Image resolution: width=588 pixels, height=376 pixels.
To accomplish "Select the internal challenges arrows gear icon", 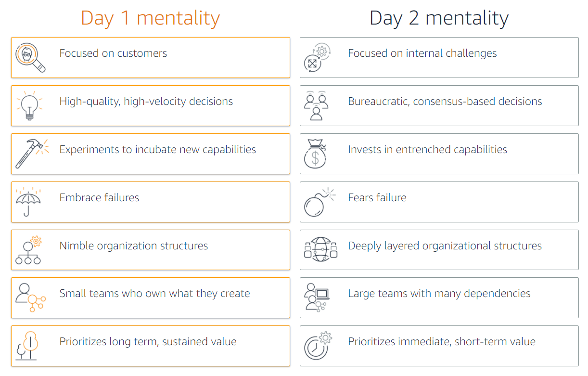I will point(317,57).
